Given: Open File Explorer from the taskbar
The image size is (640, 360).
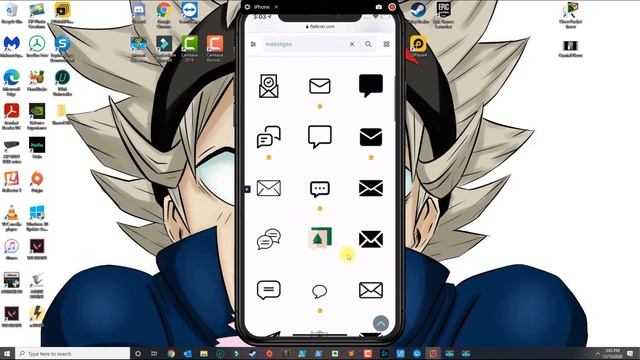Looking at the screenshot, I should pyautogui.click(x=204, y=353).
